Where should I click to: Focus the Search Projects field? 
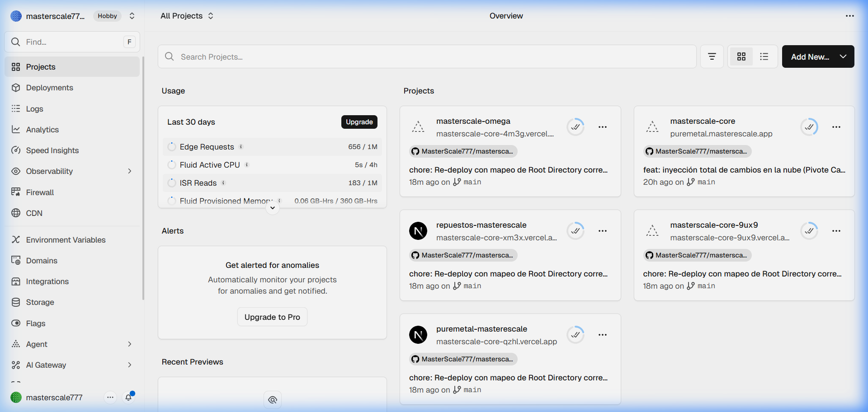click(427, 56)
